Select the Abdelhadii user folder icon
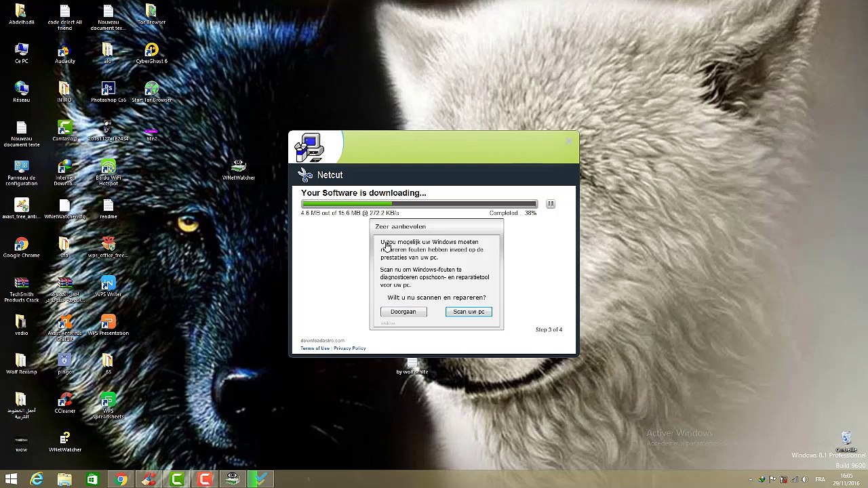The height and width of the screenshot is (488, 868). (x=21, y=15)
